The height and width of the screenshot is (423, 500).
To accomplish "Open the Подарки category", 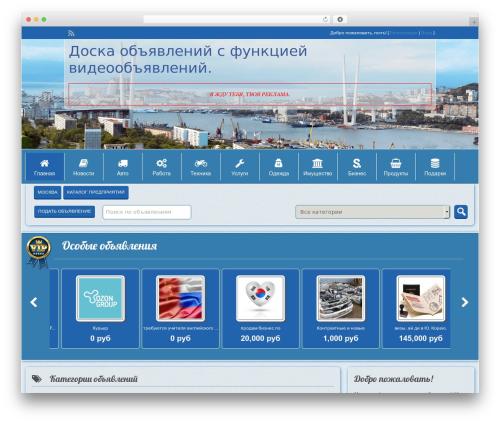I will click(435, 167).
